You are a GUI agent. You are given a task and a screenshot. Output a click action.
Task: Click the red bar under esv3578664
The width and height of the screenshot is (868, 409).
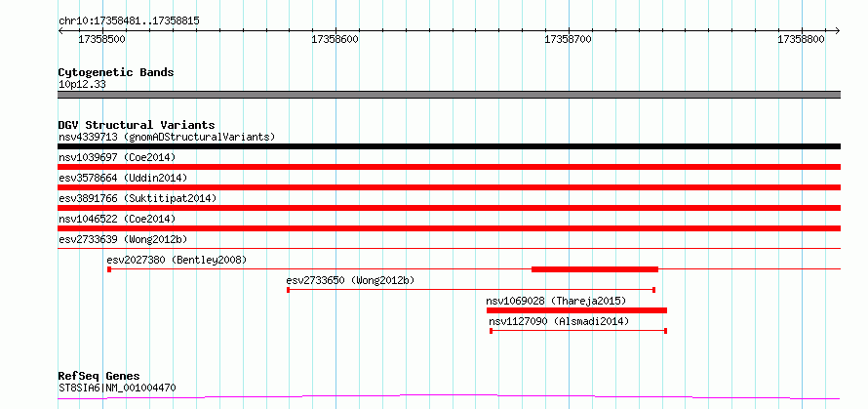tap(449, 187)
